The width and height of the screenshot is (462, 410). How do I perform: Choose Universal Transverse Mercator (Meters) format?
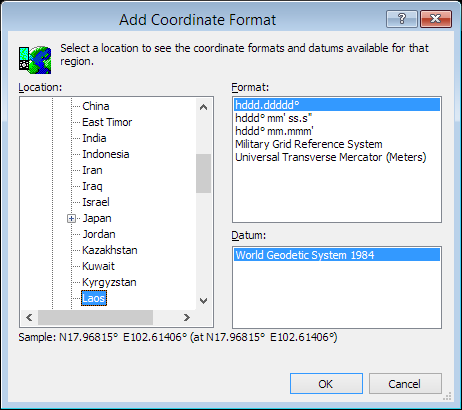tap(337, 157)
